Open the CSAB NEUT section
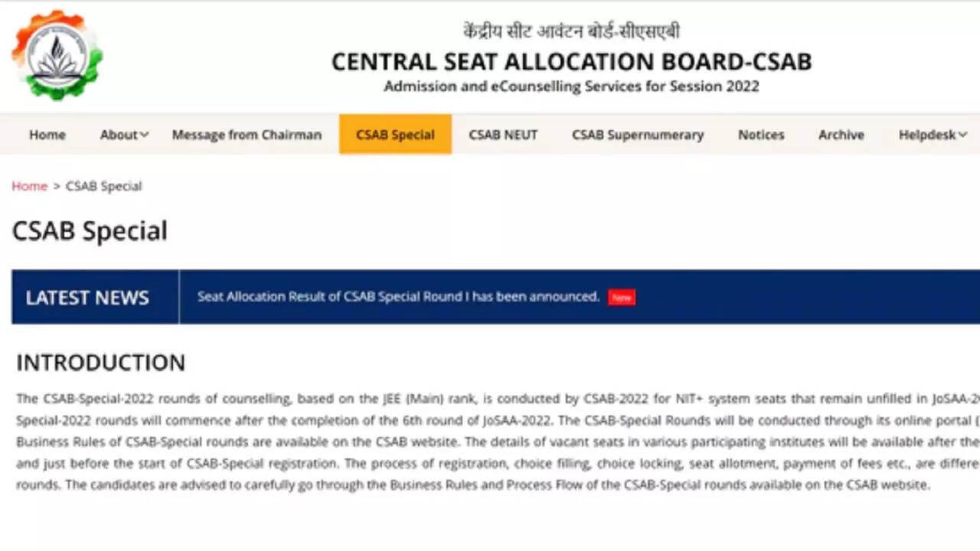 click(x=503, y=135)
